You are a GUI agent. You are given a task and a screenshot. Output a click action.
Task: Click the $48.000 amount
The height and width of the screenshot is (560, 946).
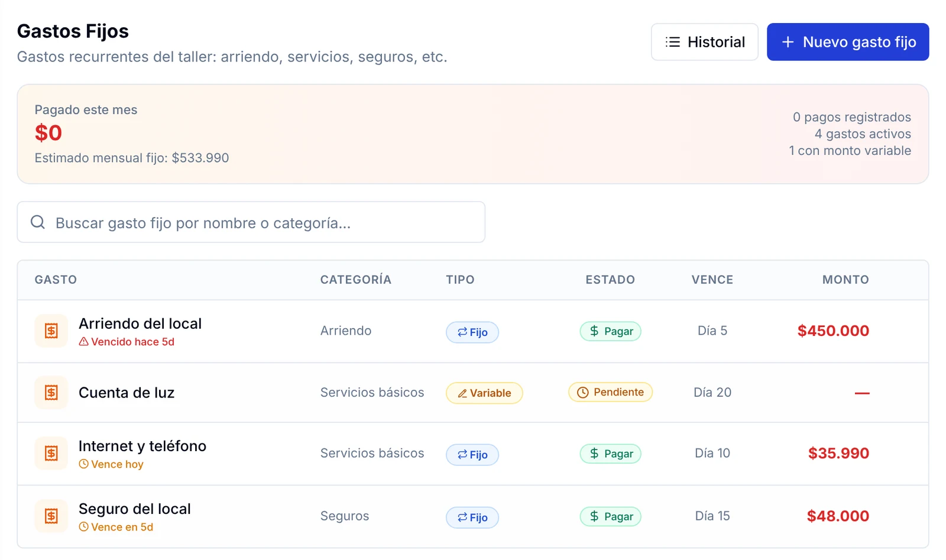(838, 516)
